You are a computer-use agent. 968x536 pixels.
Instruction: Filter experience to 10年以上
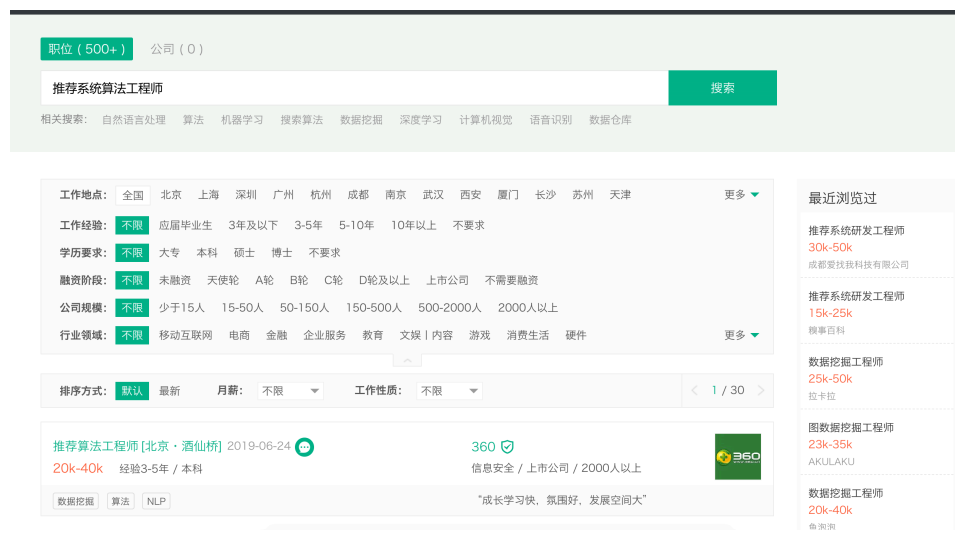pyautogui.click(x=414, y=225)
